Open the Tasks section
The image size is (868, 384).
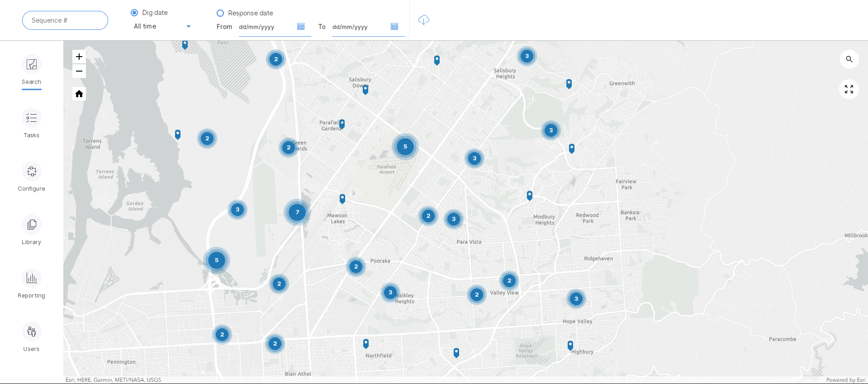coord(32,123)
